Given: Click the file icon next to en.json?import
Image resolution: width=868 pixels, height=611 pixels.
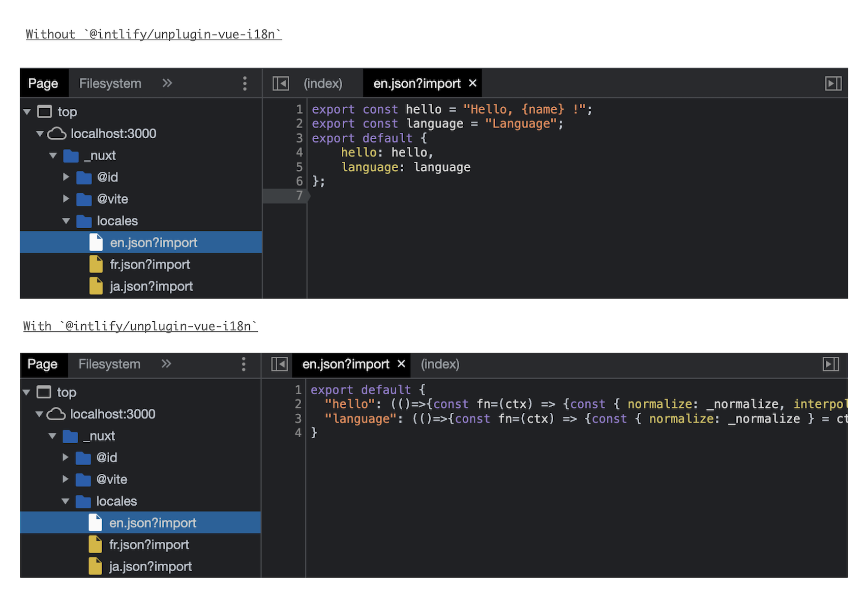Looking at the screenshot, I should tap(96, 242).
